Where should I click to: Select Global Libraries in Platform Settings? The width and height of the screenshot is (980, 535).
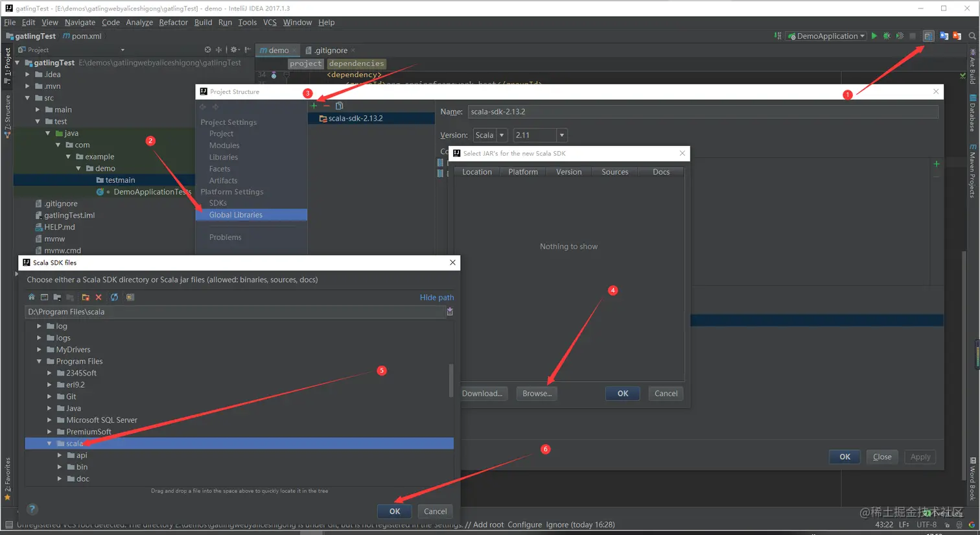pos(251,215)
